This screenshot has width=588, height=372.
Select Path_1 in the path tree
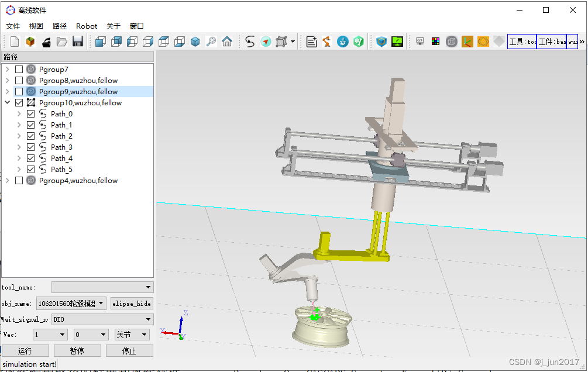(61, 125)
